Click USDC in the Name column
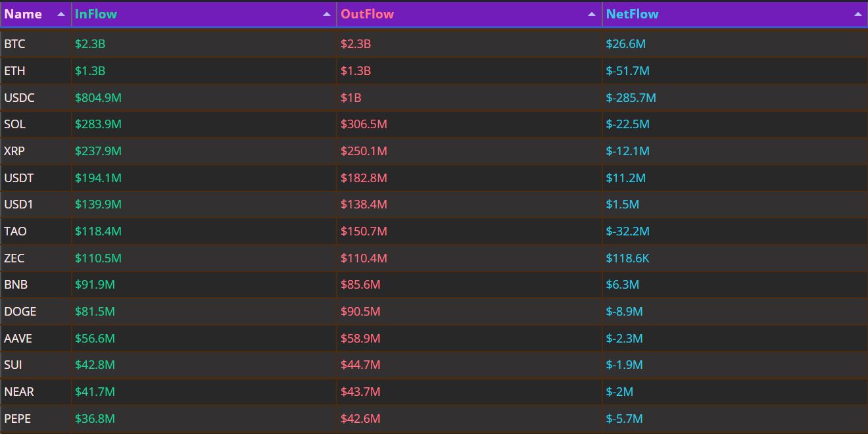 click(x=19, y=98)
